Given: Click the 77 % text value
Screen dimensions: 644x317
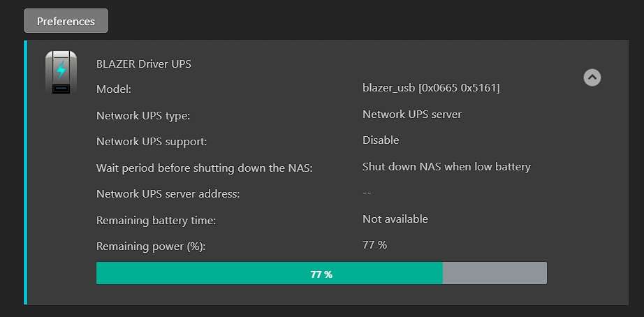Looking at the screenshot, I should pos(374,245).
